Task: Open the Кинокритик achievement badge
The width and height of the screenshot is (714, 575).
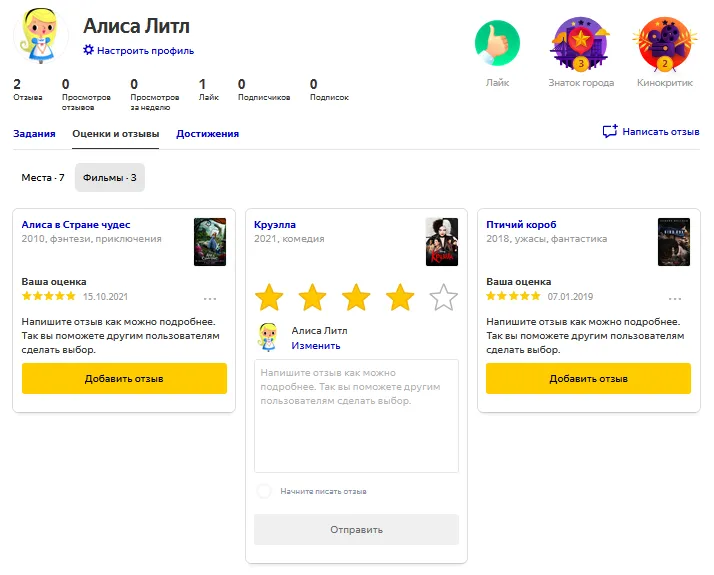Action: point(663,44)
